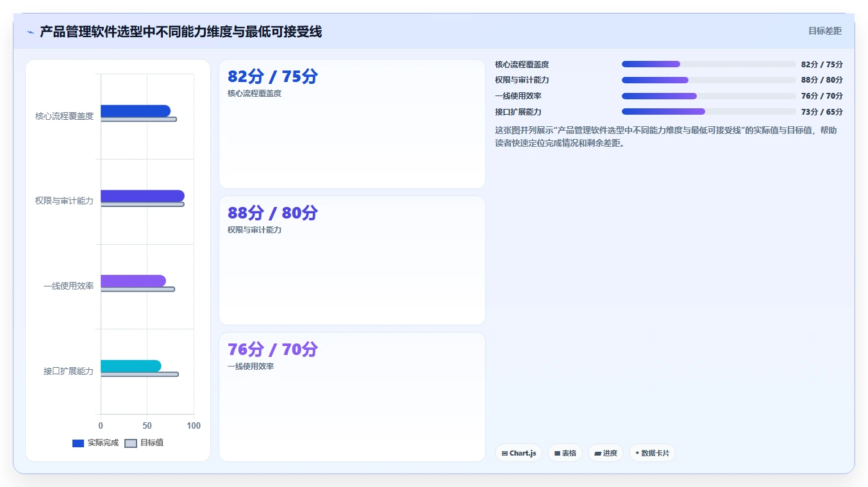Click the 数据卡片 tag chip
The width and height of the screenshot is (868, 487).
tap(652, 453)
